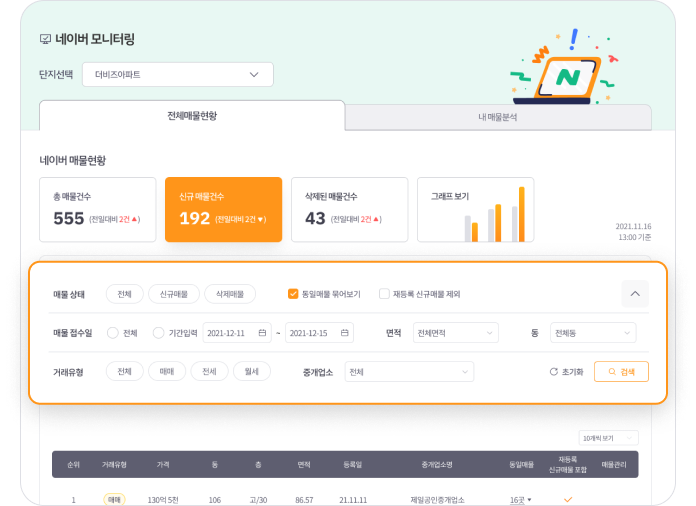Click the 매매 tag in row 1

click(x=115, y=500)
